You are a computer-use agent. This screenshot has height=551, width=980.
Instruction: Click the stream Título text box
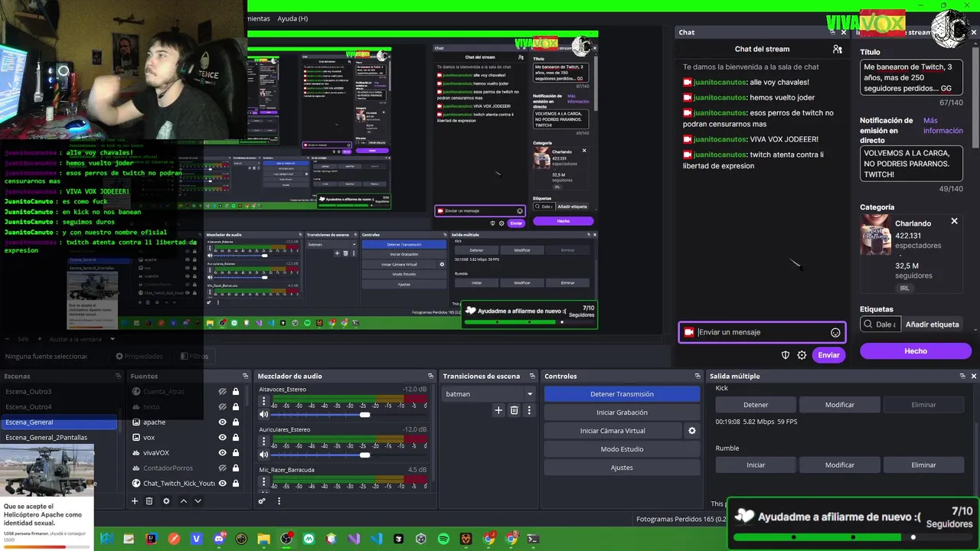(x=911, y=78)
